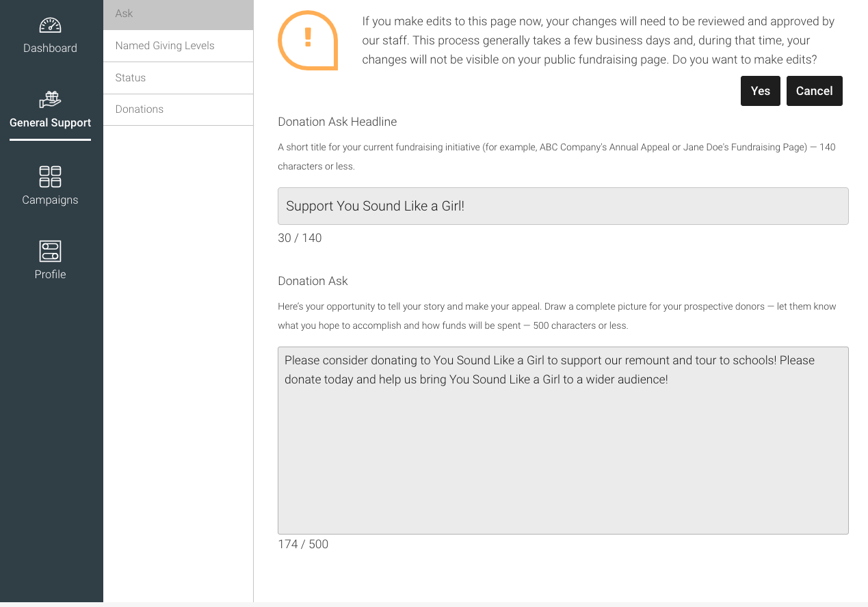
Task: Click the Dashboard label in sidebar
Action: pos(50,49)
